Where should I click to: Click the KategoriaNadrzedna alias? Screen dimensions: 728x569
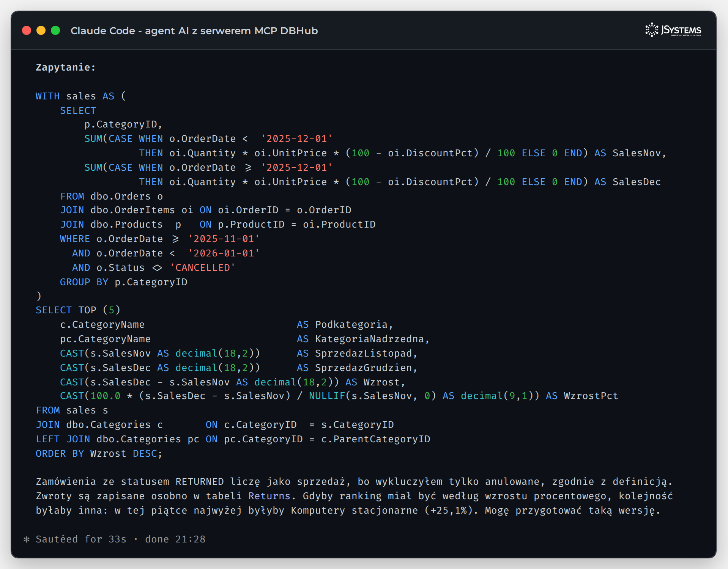tap(369, 339)
